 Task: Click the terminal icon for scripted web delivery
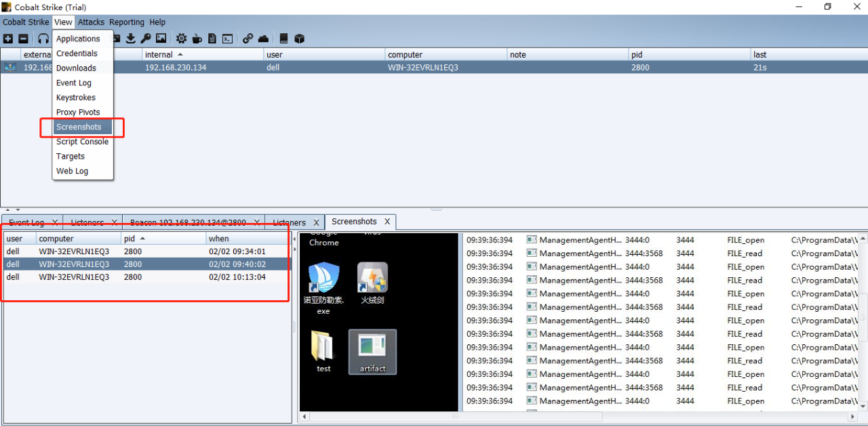[x=228, y=39]
